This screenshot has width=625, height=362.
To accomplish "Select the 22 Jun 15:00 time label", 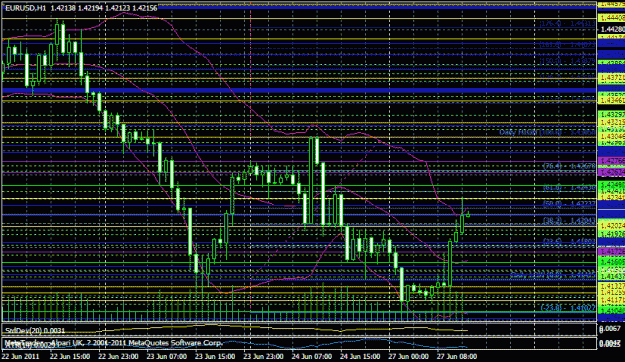I will click(70, 356).
